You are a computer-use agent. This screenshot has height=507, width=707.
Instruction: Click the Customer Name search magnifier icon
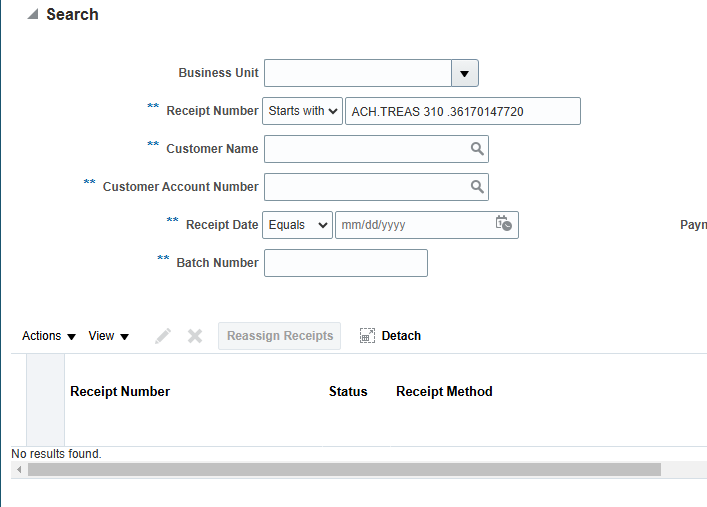click(477, 149)
